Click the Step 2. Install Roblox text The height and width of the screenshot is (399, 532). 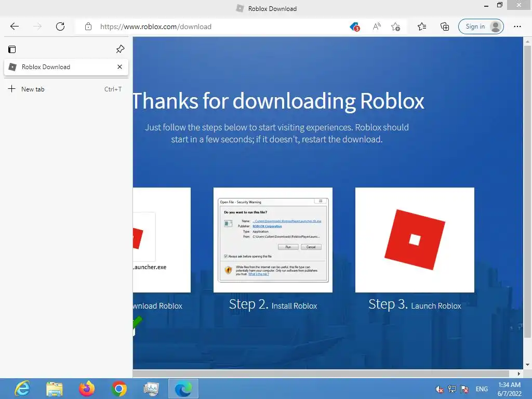[x=273, y=304]
